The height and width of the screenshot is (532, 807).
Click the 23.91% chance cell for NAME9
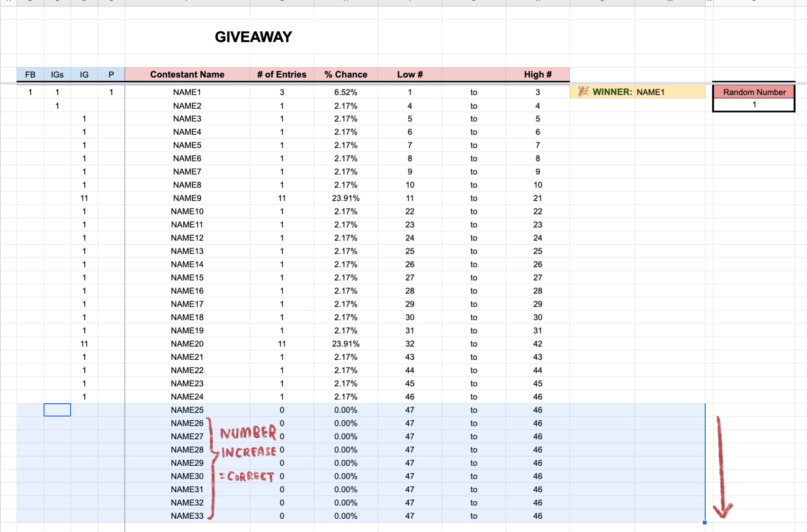click(346, 198)
